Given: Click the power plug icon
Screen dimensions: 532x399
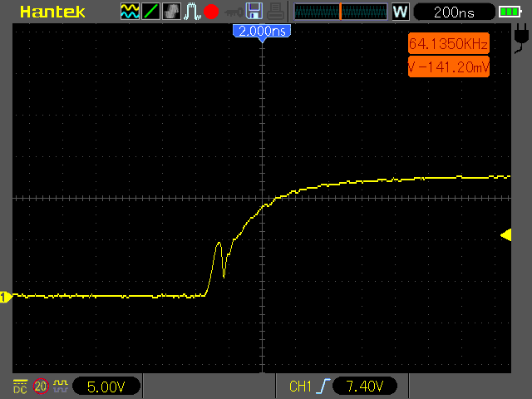Looking at the screenshot, I should (521, 38).
